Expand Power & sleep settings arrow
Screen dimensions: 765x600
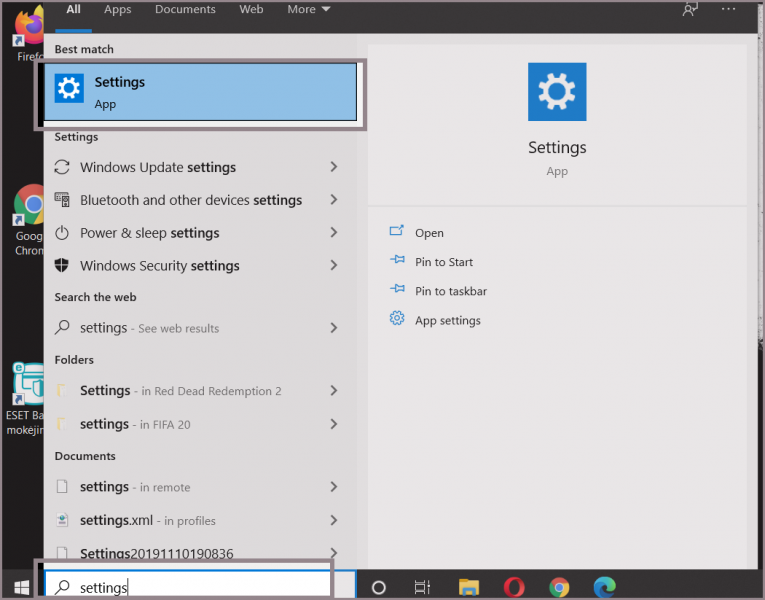pyautogui.click(x=334, y=232)
